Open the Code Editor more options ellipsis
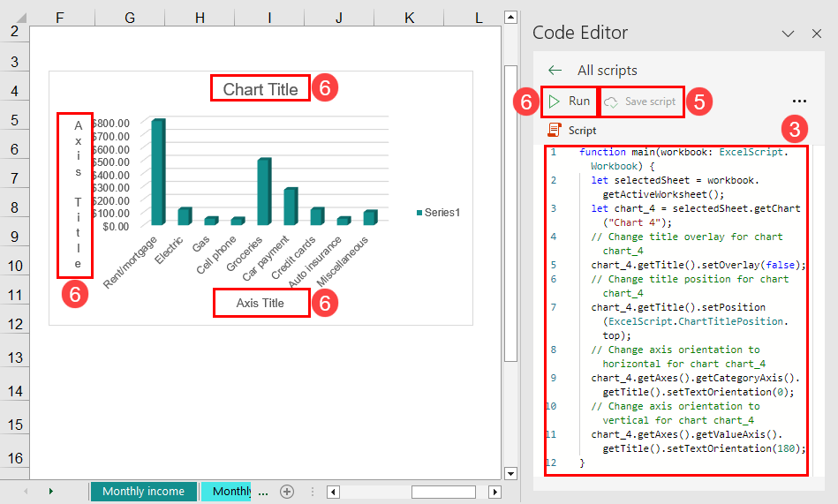Viewport: 838px width, 504px height. click(x=799, y=101)
